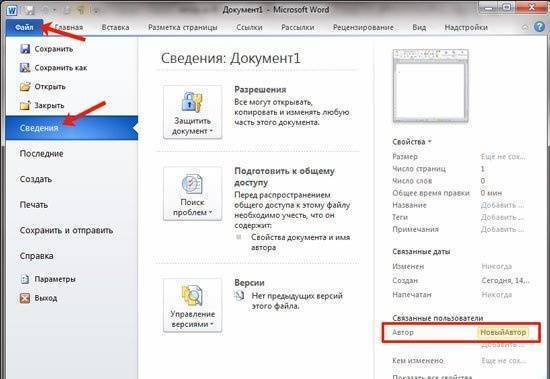Open the Файл tab
This screenshot has height=379, width=550.
click(24, 27)
